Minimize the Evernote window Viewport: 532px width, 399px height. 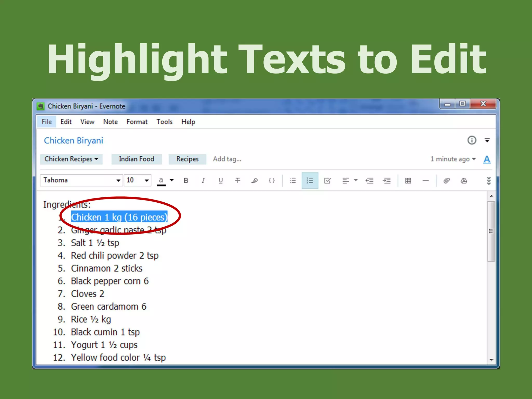click(447, 104)
